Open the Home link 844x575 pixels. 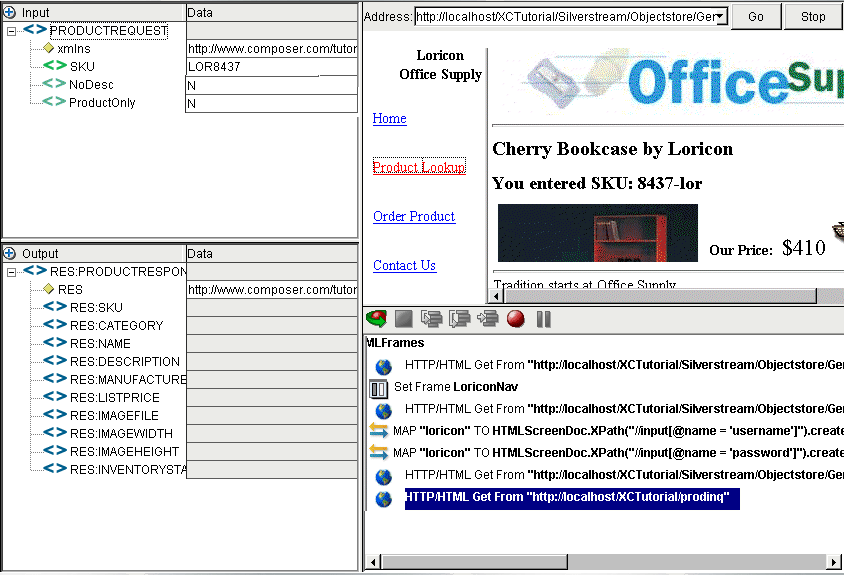pos(389,118)
